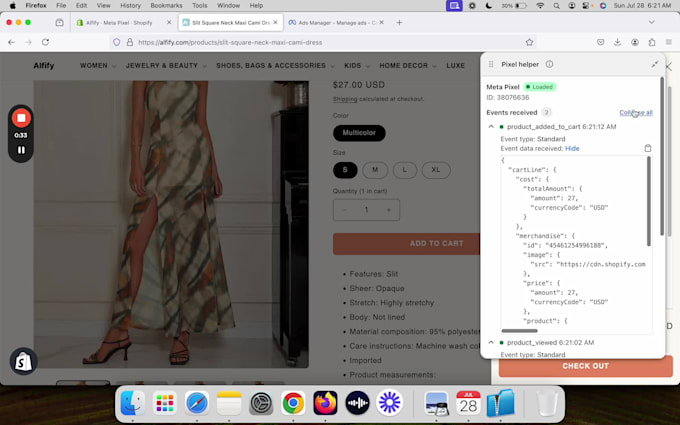Open Firefox account icon
The image size is (680, 425).
click(634, 42)
